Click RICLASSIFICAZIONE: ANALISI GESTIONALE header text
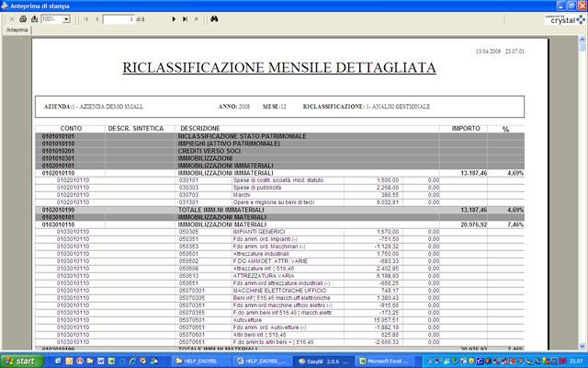Image resolution: width=588 pixels, height=368 pixels. tap(367, 107)
